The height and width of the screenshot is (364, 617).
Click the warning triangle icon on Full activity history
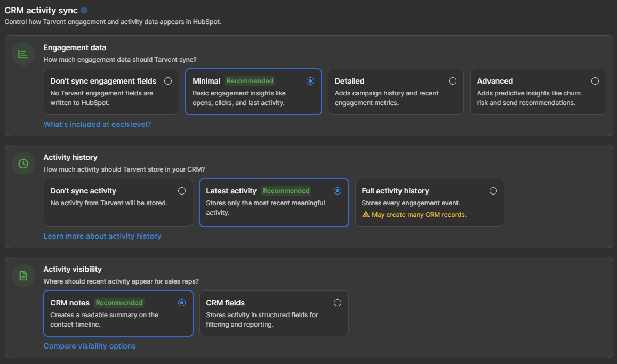tap(365, 215)
